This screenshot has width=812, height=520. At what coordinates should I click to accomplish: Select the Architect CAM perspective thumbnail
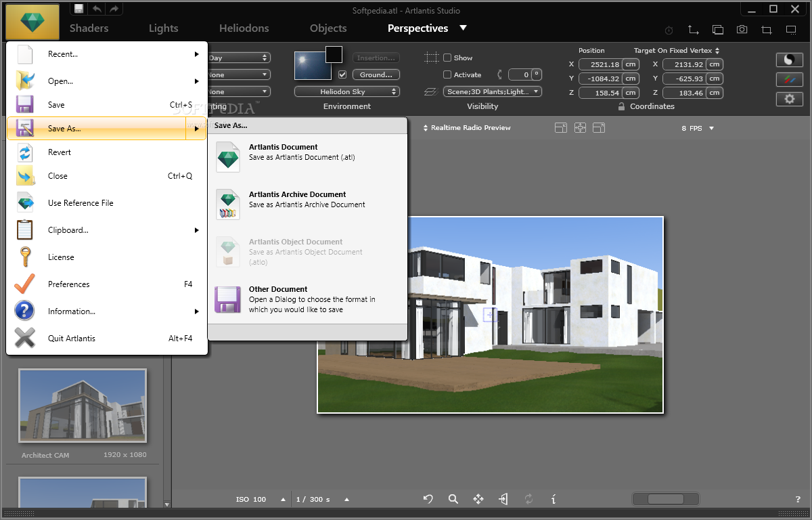pyautogui.click(x=83, y=406)
